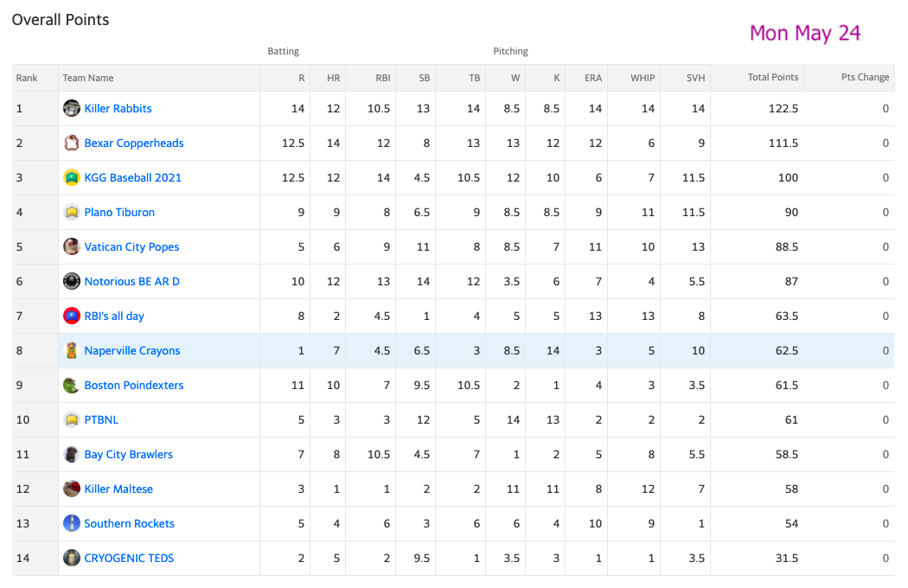Viewport: 908px width, 588px height.
Task: Click the Notorious BE AR D avatar icon
Action: pyautogui.click(x=71, y=282)
